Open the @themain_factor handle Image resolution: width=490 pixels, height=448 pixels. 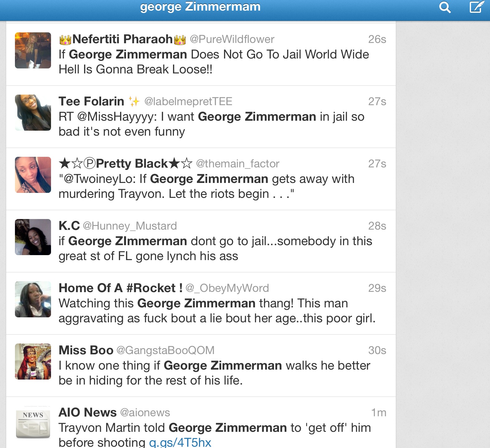point(238,164)
